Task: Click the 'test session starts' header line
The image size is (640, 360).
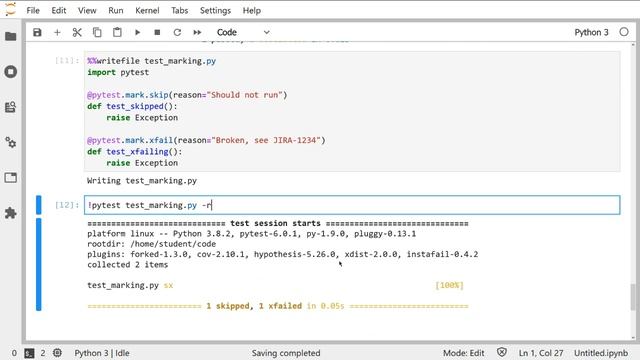Action: point(278,223)
